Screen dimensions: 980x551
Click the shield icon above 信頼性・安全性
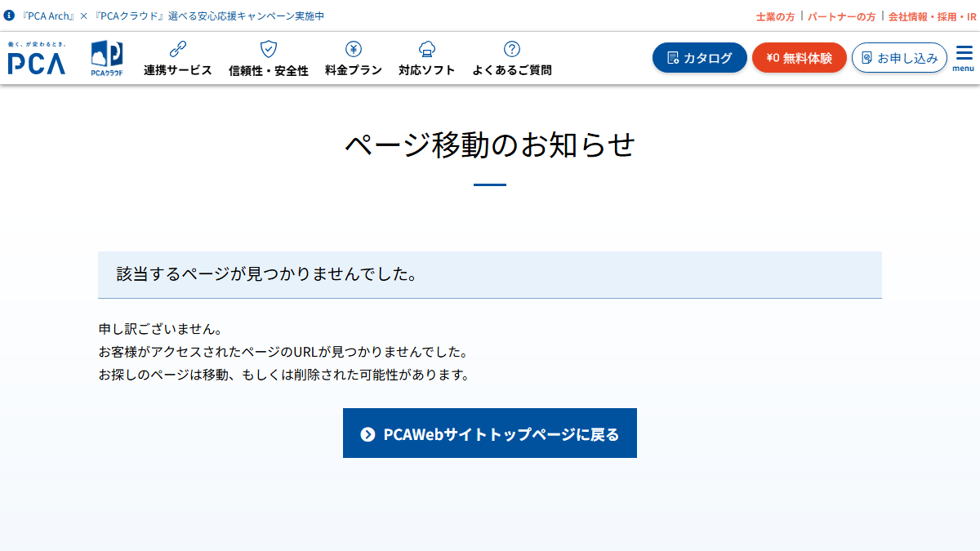point(269,49)
